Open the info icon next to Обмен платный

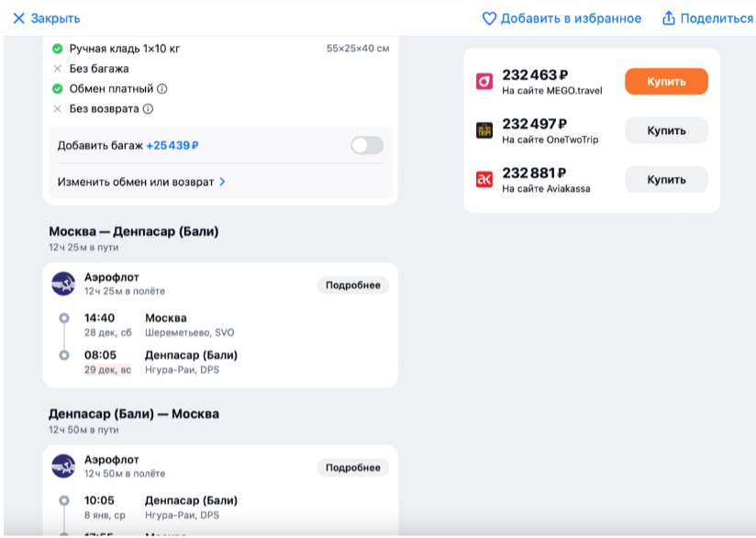click(x=162, y=89)
